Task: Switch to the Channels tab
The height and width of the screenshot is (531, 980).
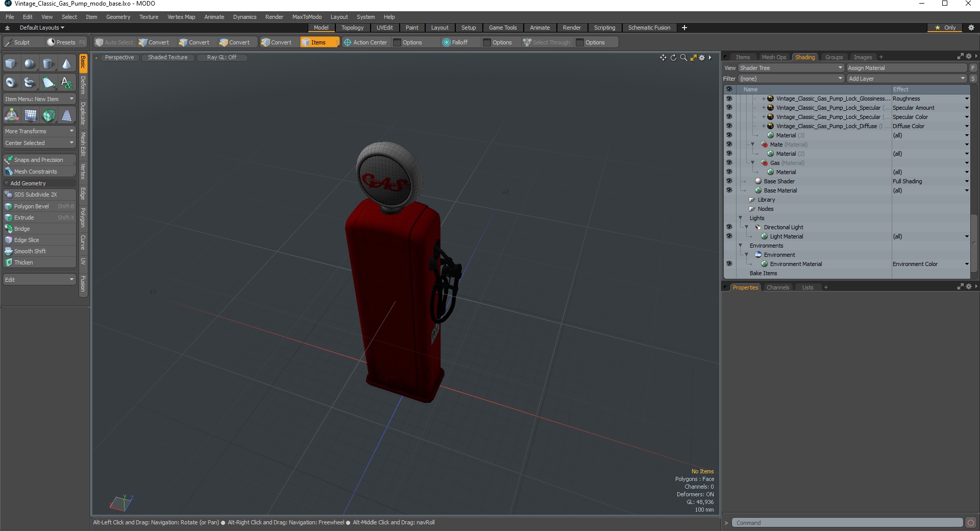Action: [777, 287]
